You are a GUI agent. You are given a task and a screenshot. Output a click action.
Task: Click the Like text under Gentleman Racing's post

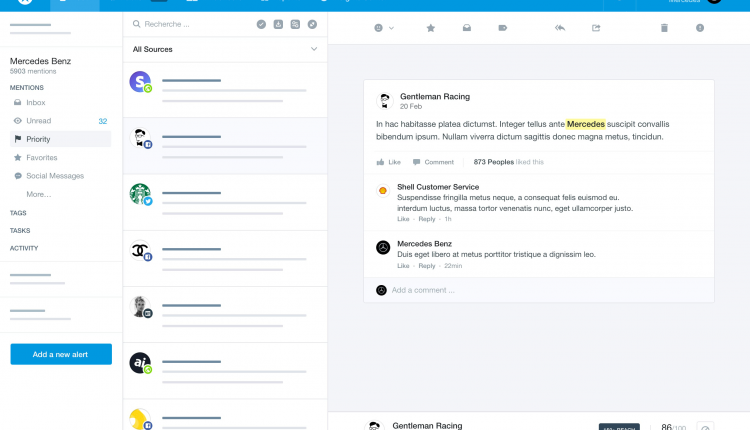tap(395, 162)
